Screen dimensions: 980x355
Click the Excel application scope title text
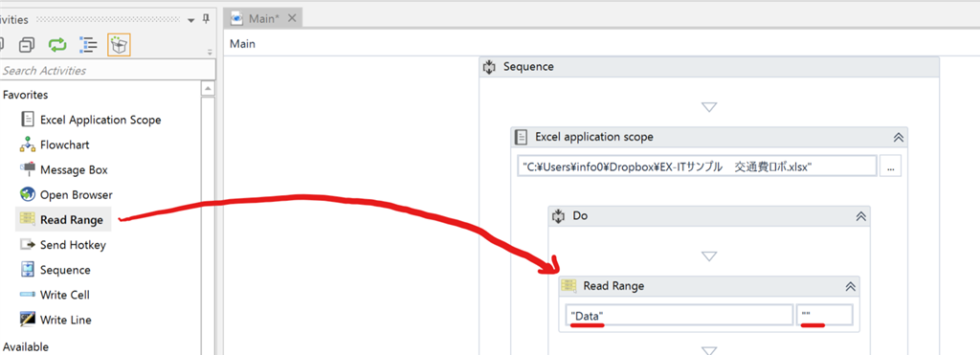click(594, 136)
